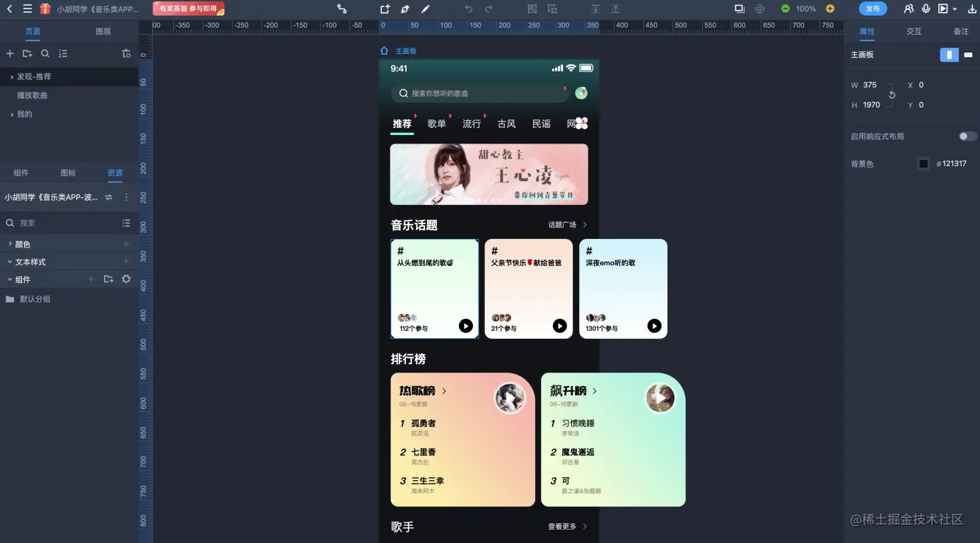
Task: Expand the 颜色 resource section
Action: pos(11,244)
